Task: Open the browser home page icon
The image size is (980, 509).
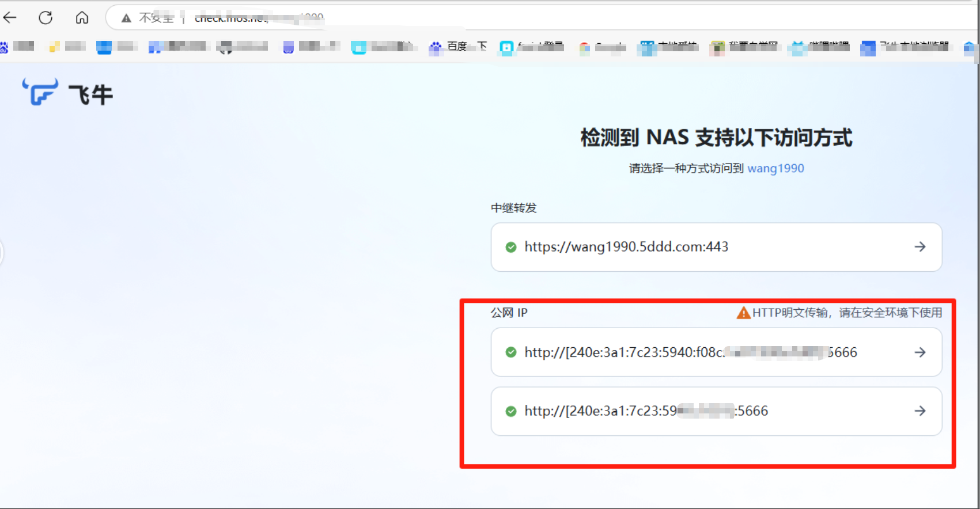Action: pos(82,18)
